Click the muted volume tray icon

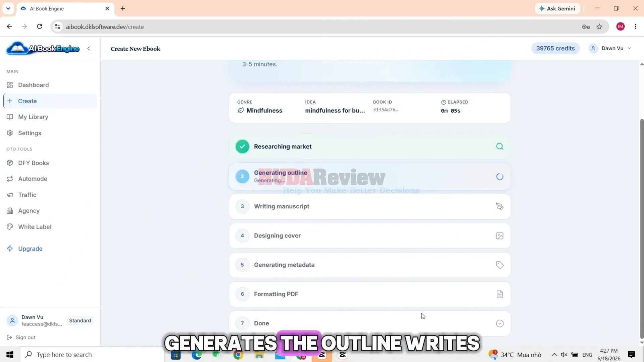click(x=564, y=355)
